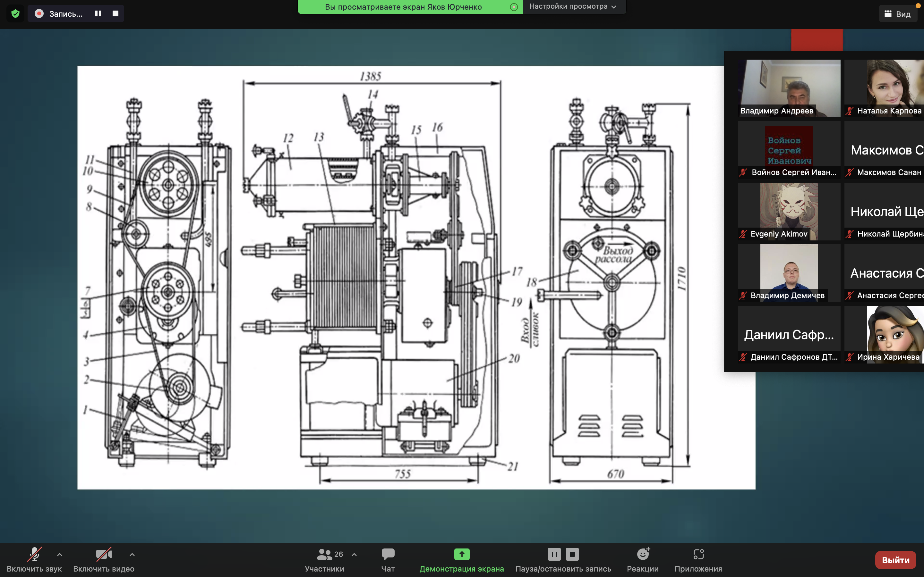
Task: Open the Приложения apps panel
Action: tap(698, 559)
